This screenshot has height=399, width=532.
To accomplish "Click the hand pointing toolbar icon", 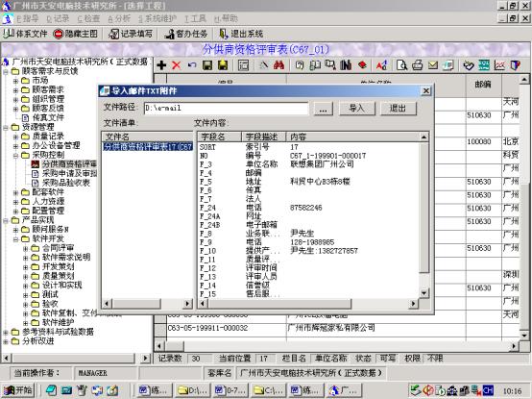I will [x=469, y=65].
